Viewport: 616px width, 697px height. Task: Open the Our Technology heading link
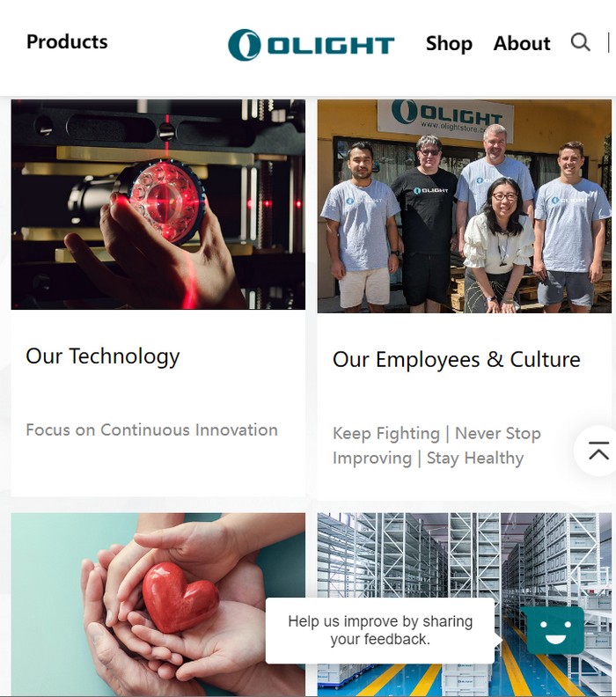[103, 356]
